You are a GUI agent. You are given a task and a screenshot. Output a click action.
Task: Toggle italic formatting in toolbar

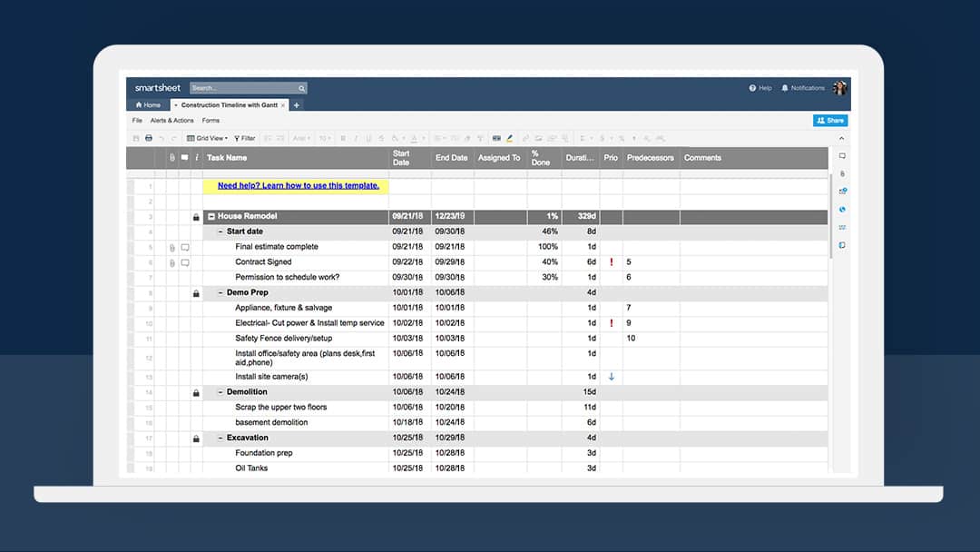click(x=356, y=138)
